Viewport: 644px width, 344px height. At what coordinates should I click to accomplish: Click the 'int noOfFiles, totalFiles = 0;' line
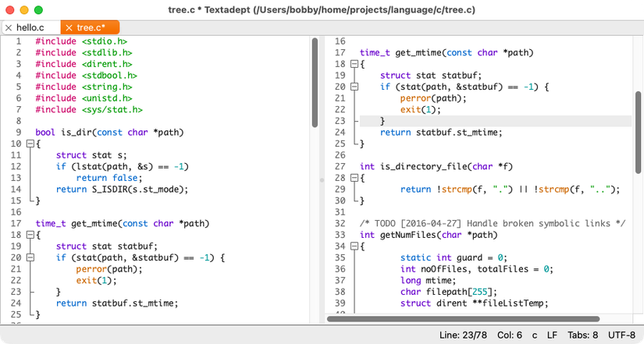tap(477, 269)
